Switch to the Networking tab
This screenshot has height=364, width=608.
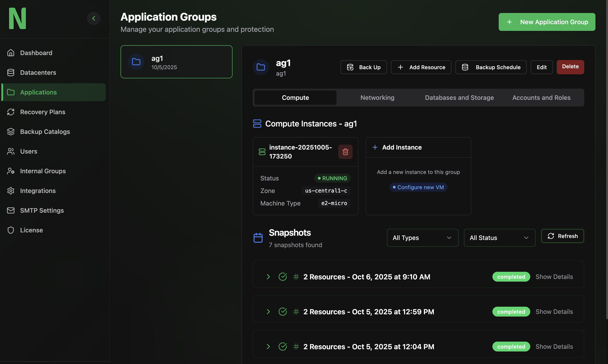tap(377, 98)
